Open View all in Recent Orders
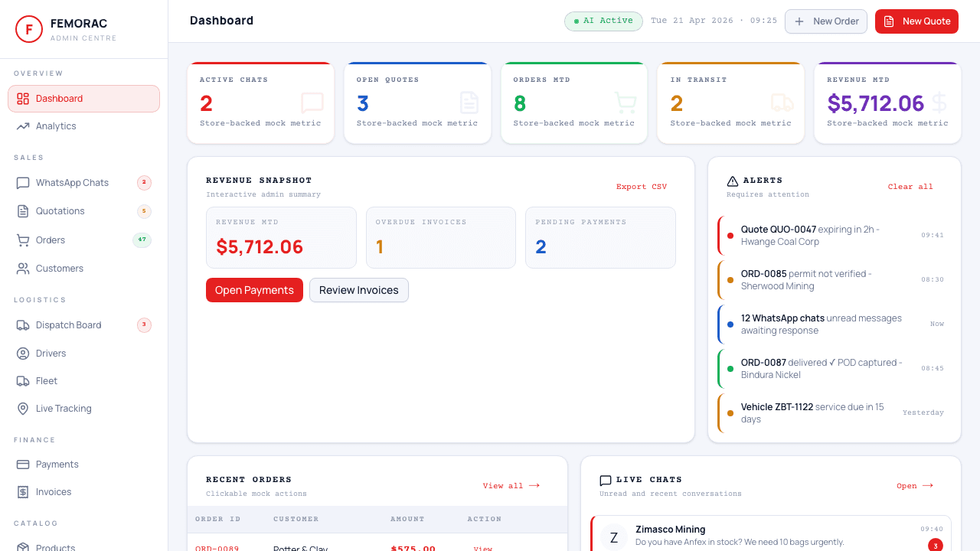The image size is (980, 551). 511,485
